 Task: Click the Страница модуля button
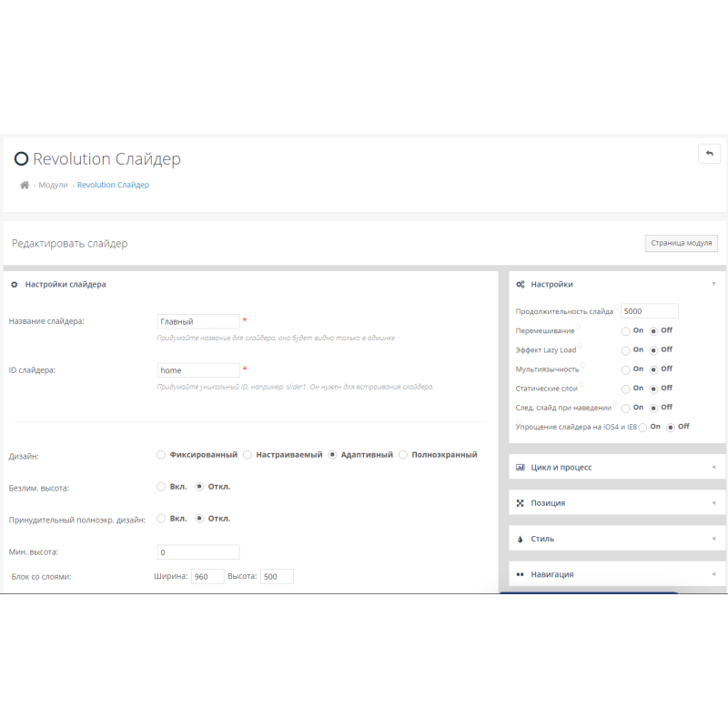tap(681, 243)
